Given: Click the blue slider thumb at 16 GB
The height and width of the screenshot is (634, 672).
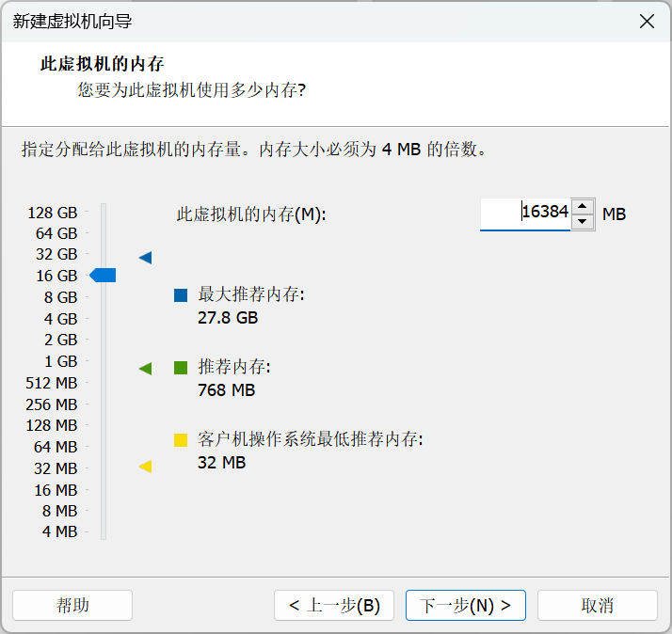Looking at the screenshot, I should click(103, 275).
